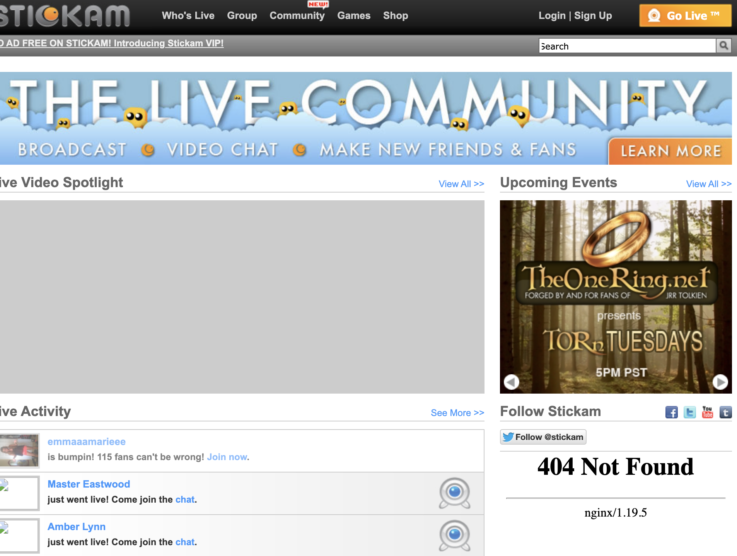
Task: View all Live Video Spotlight entries
Action: pyautogui.click(x=461, y=184)
